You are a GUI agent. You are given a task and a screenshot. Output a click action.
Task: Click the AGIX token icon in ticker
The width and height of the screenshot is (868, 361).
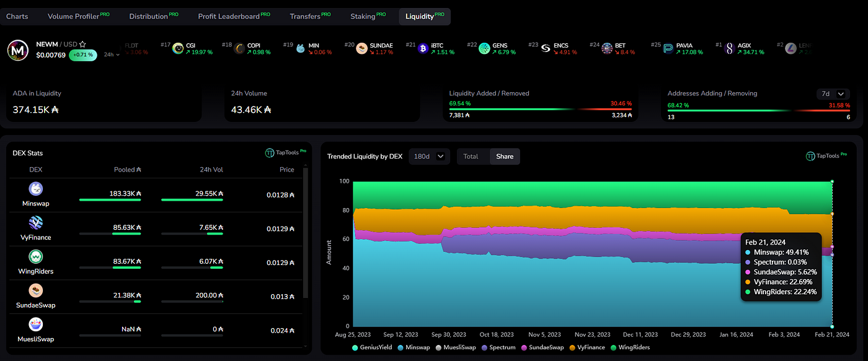click(730, 48)
